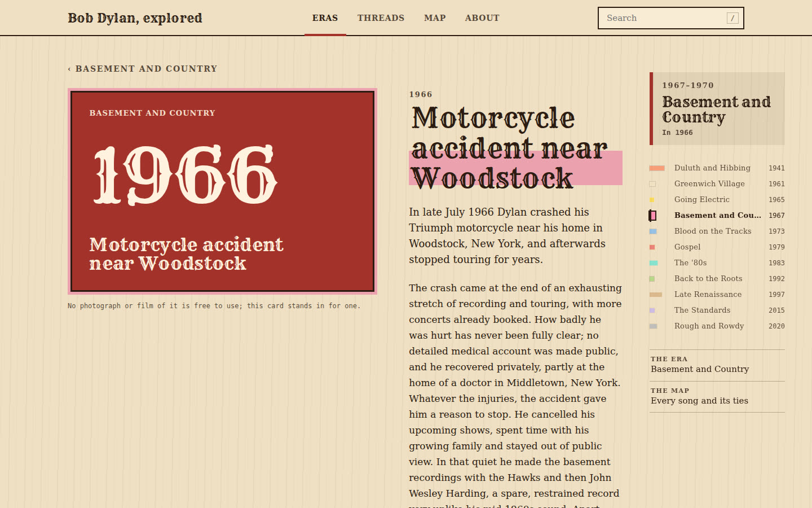Click the year 2020 beside Rough and Rowdy

coord(776,326)
